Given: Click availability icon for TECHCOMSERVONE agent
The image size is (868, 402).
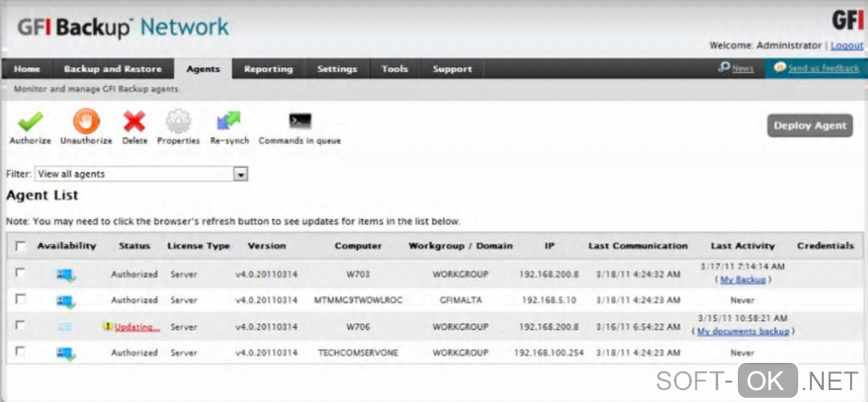Looking at the screenshot, I should pos(66,353).
